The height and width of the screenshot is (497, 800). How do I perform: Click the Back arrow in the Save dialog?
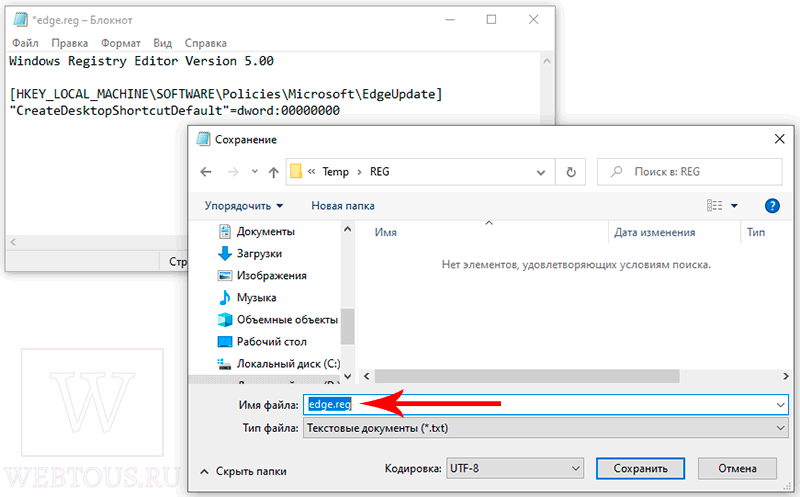(x=206, y=172)
